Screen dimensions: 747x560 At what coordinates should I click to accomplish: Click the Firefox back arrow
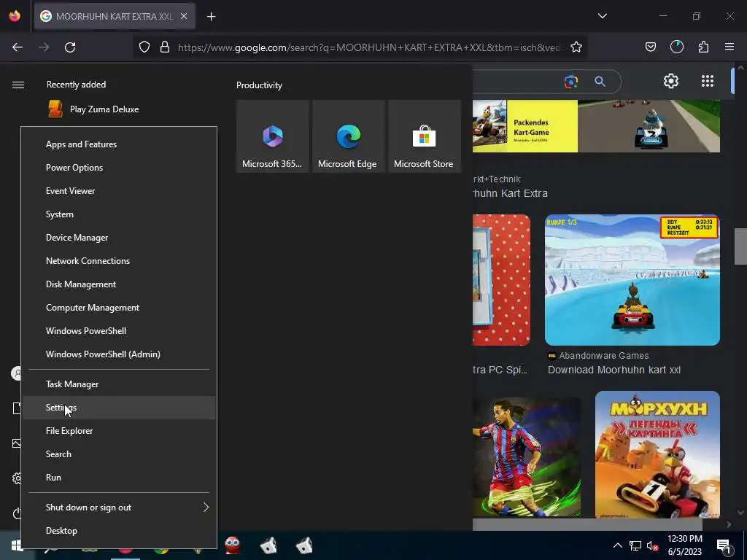(18, 47)
